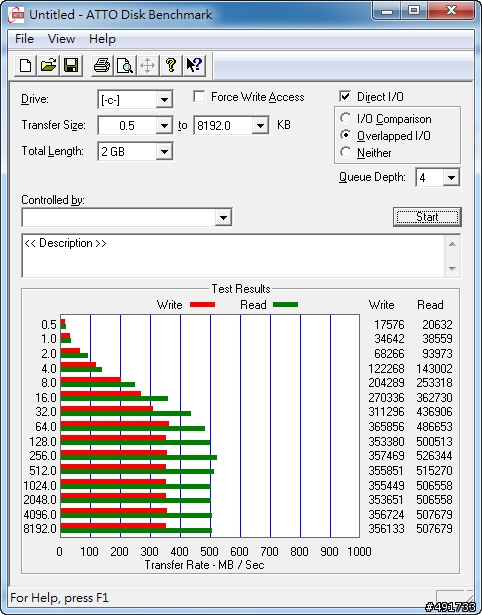Click the 256.0 row green read bar
Image resolution: width=482 pixels, height=615 pixels.
coord(139,457)
